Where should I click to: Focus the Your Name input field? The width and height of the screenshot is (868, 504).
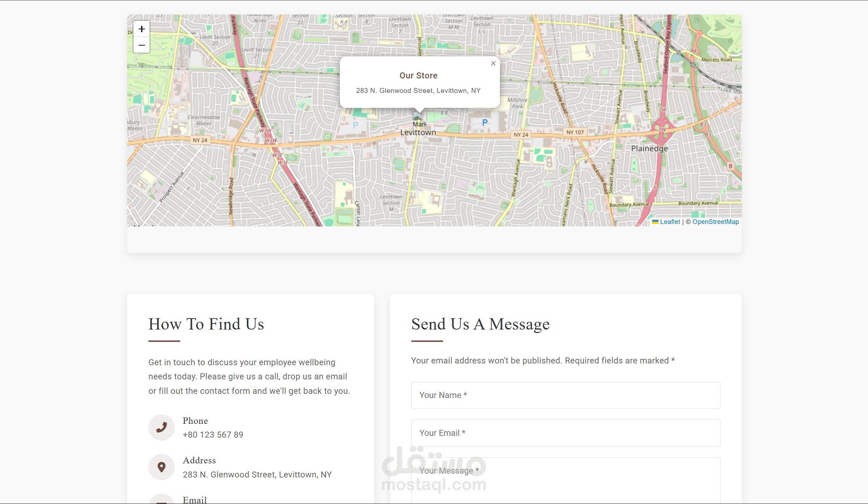566,395
